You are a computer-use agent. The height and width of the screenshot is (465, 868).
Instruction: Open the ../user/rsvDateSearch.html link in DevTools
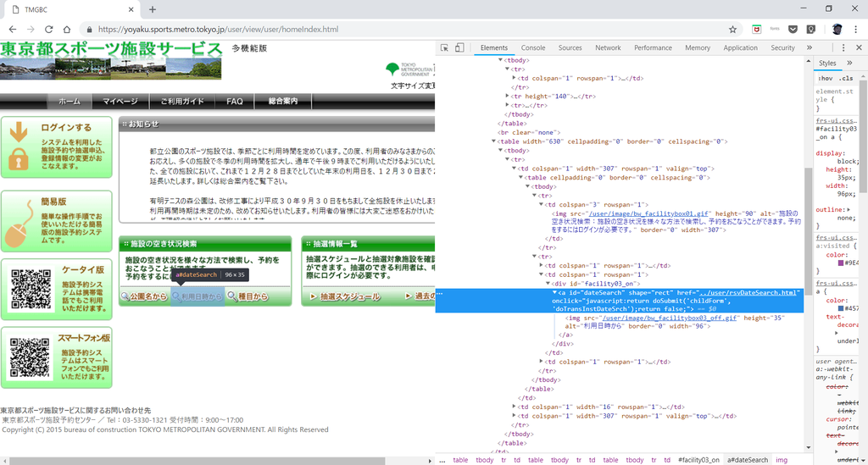coord(748,292)
